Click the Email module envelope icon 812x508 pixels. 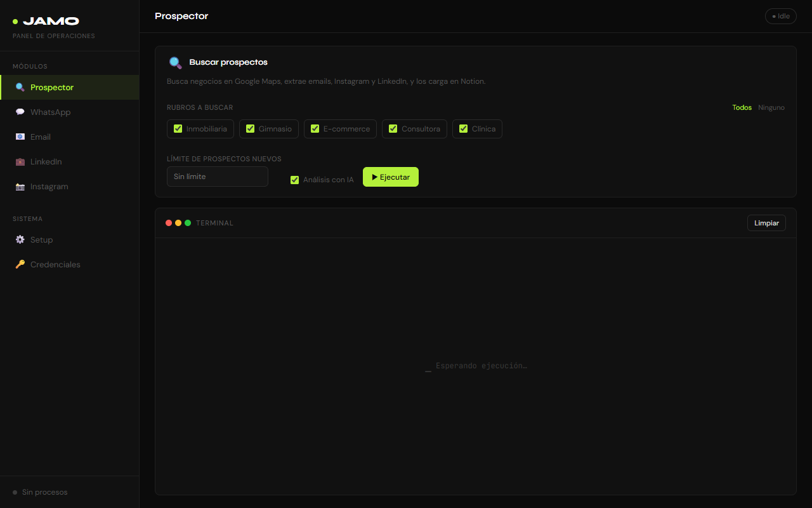click(x=19, y=137)
